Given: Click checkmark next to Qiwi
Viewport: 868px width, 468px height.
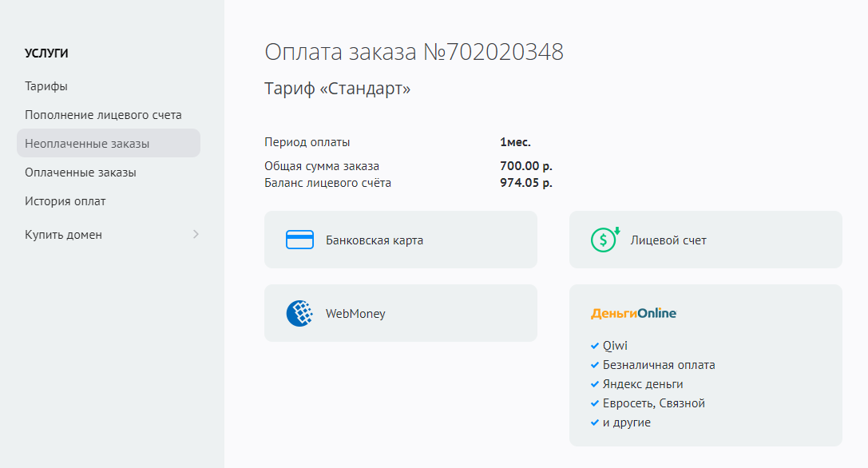Looking at the screenshot, I should [x=594, y=346].
